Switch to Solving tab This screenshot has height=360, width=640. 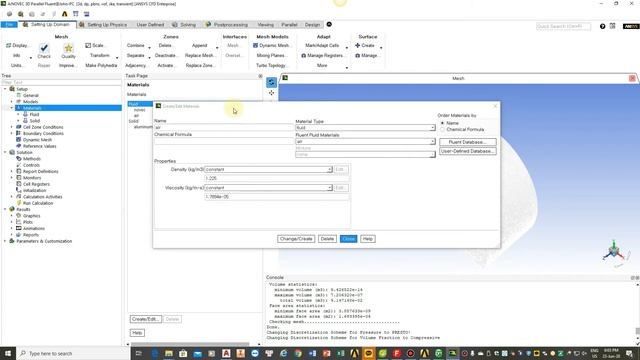click(184, 24)
